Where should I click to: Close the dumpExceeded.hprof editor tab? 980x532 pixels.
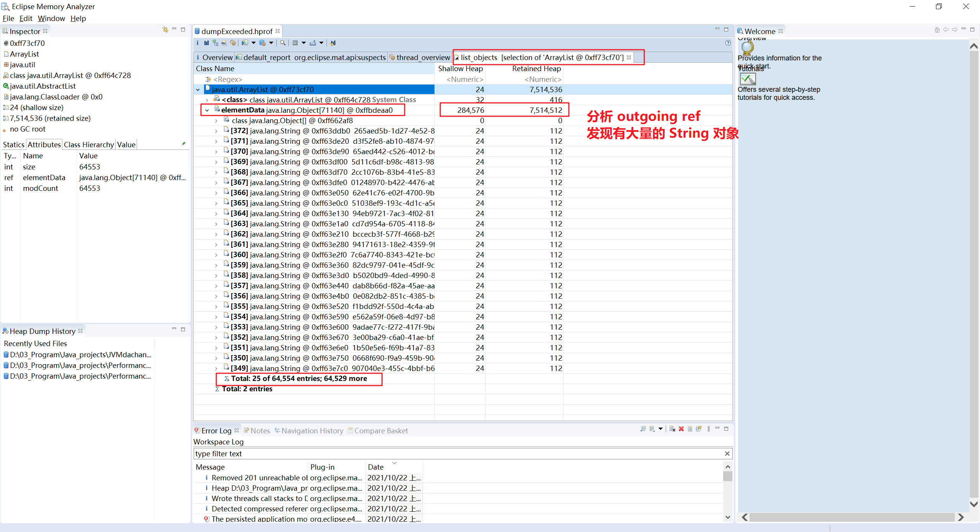tap(278, 31)
